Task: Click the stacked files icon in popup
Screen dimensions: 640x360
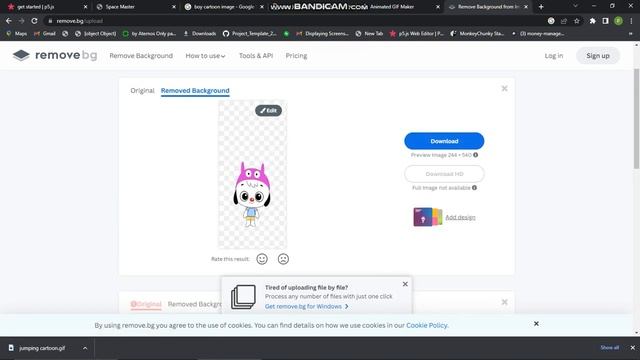Action: 243,297
